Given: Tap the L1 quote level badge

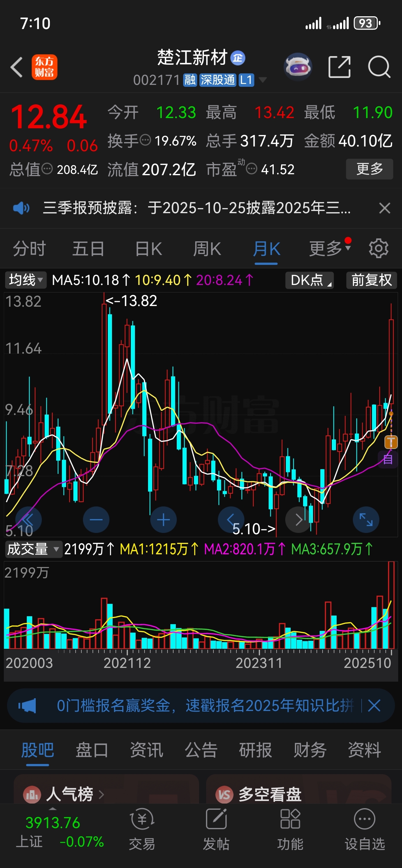Looking at the screenshot, I should [246, 80].
